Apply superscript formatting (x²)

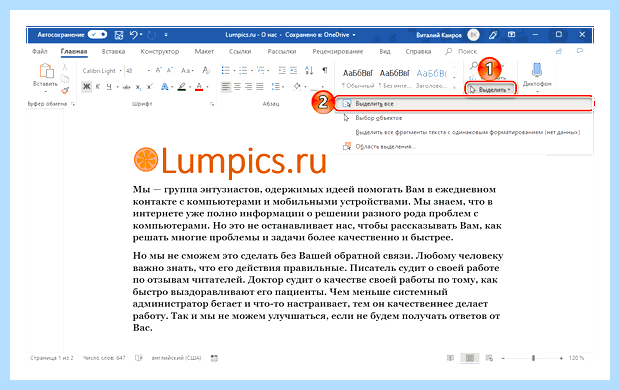150,87
